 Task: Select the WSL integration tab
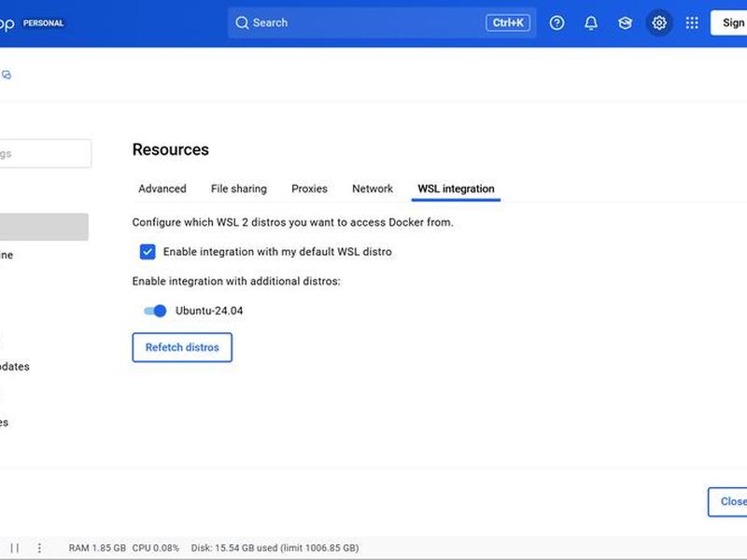[456, 189]
